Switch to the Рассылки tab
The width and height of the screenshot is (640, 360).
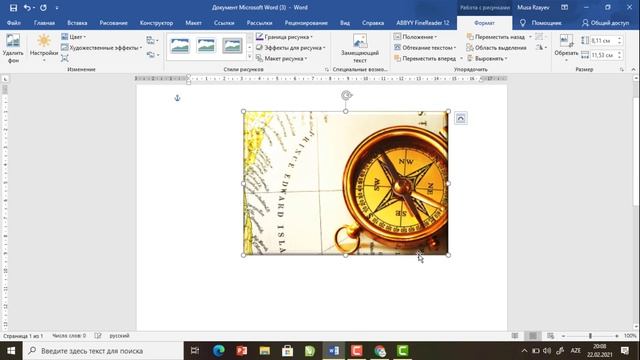[x=259, y=23]
